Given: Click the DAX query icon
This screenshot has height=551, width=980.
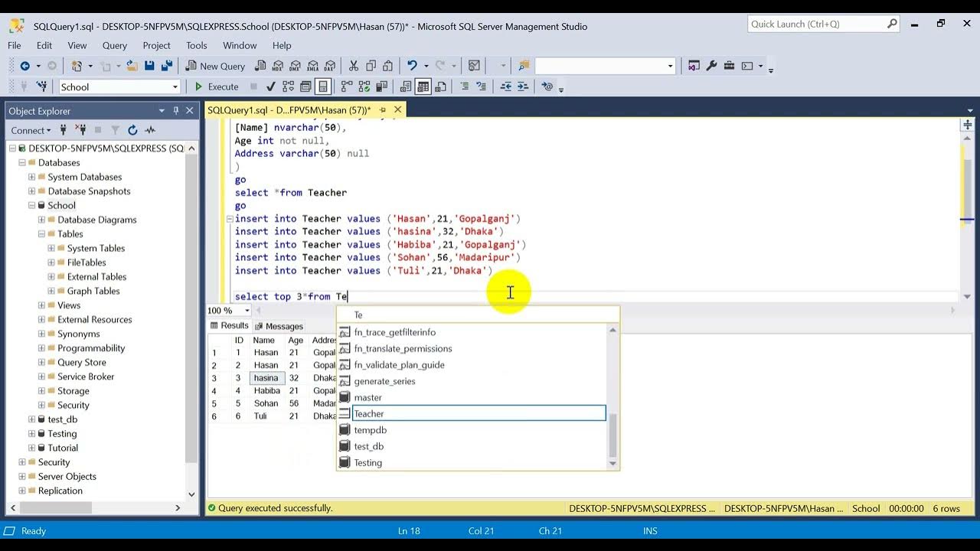Looking at the screenshot, I should pyautogui.click(x=330, y=66).
